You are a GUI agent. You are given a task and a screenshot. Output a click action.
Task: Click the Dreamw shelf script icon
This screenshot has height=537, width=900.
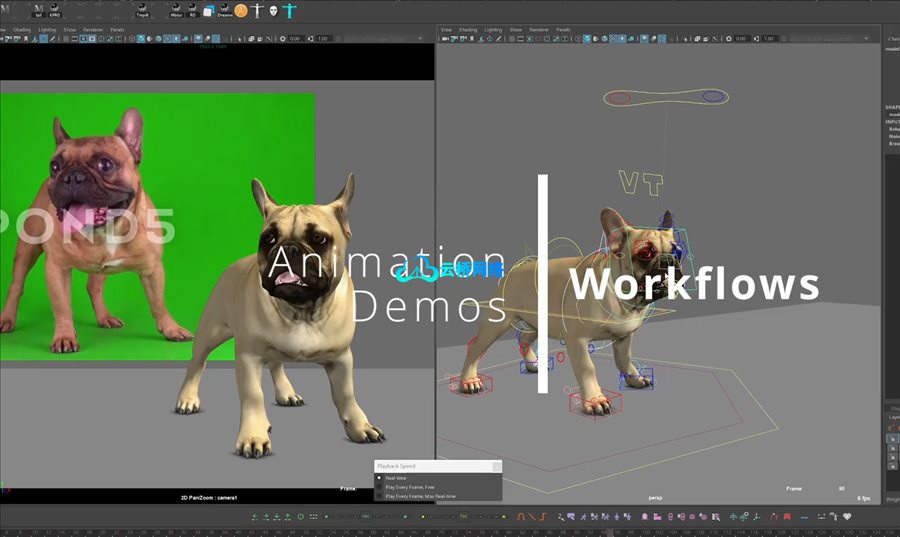click(x=224, y=10)
